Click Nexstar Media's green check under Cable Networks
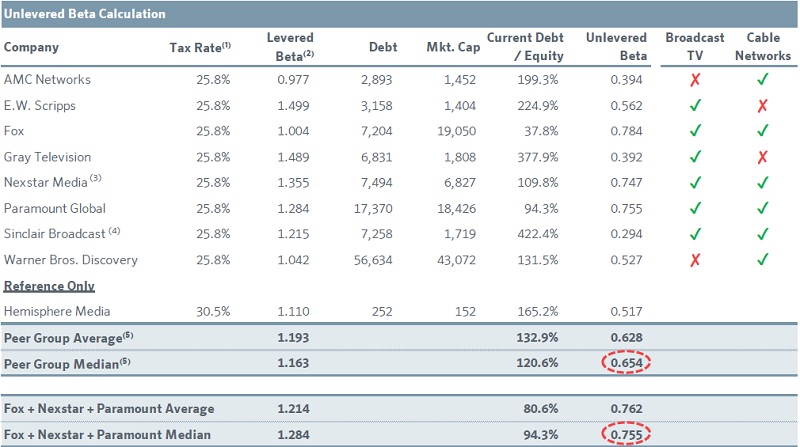 (x=764, y=182)
